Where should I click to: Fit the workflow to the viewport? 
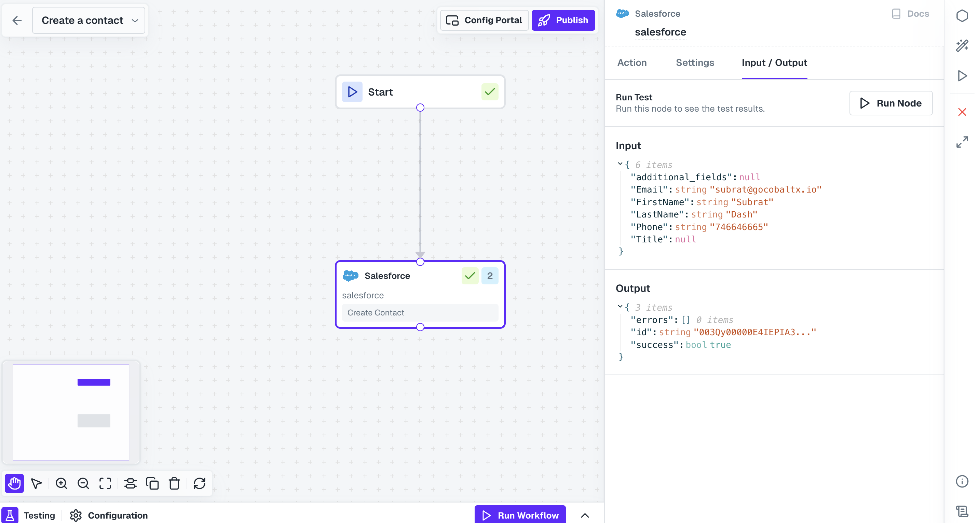[105, 483]
